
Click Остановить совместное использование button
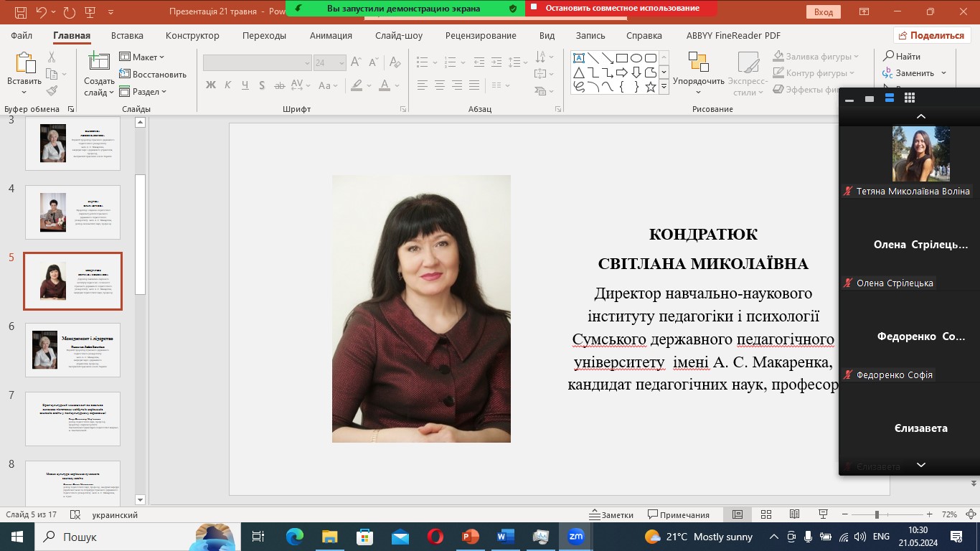pyautogui.click(x=621, y=8)
